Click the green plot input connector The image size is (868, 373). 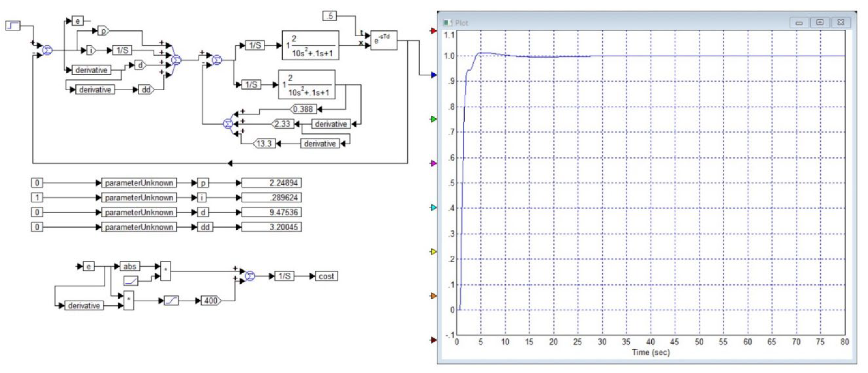point(434,119)
